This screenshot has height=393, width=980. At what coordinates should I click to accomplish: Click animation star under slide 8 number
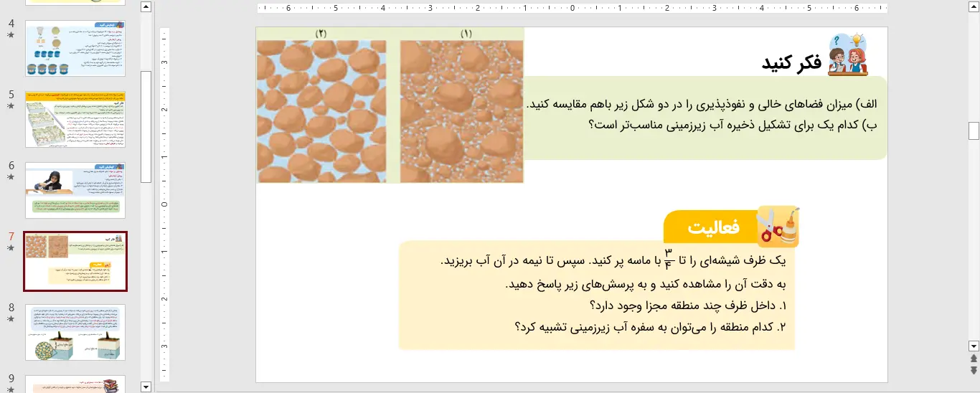pyautogui.click(x=11, y=318)
